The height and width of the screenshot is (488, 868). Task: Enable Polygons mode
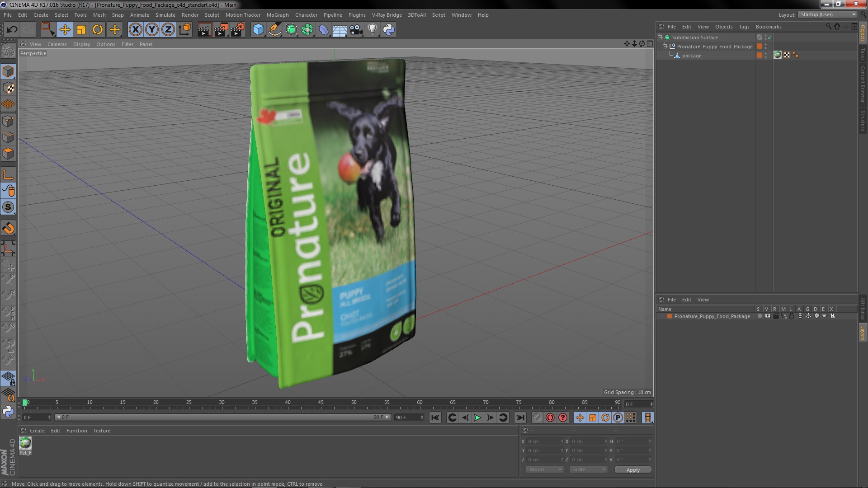click(x=8, y=154)
